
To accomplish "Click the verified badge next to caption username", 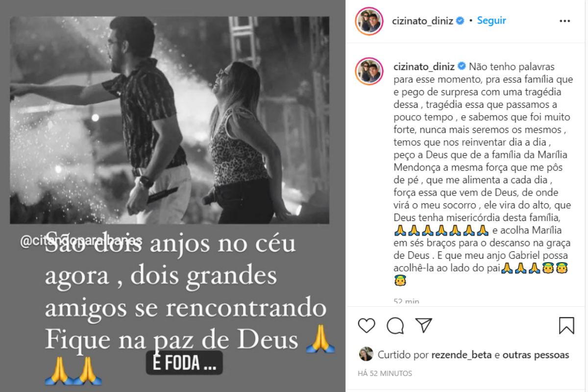I will (461, 66).
